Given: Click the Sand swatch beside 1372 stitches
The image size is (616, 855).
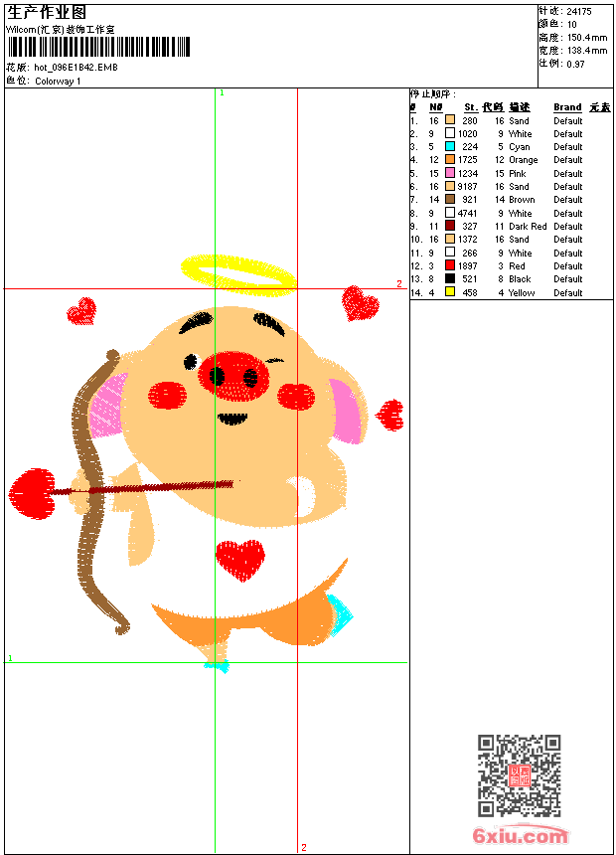Looking at the screenshot, I should coord(450,239).
